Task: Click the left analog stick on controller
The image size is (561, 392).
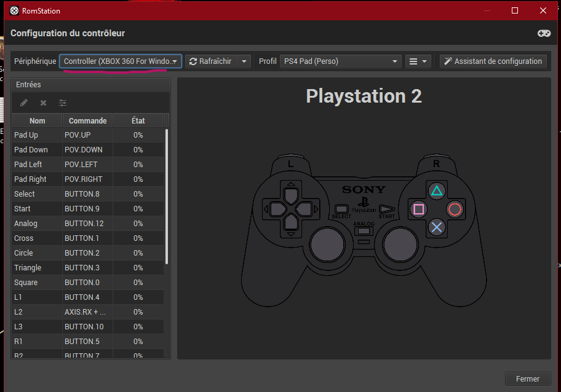Action: pyautogui.click(x=327, y=245)
